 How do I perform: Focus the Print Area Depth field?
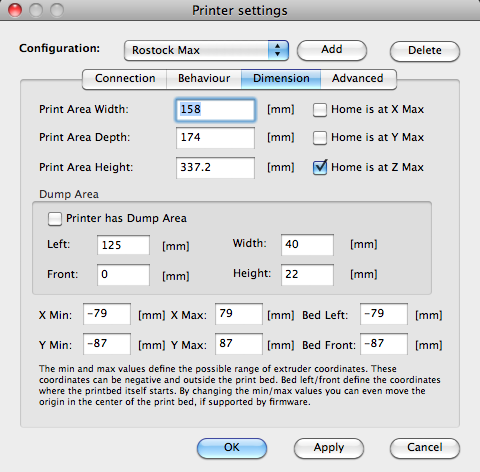pos(215,138)
